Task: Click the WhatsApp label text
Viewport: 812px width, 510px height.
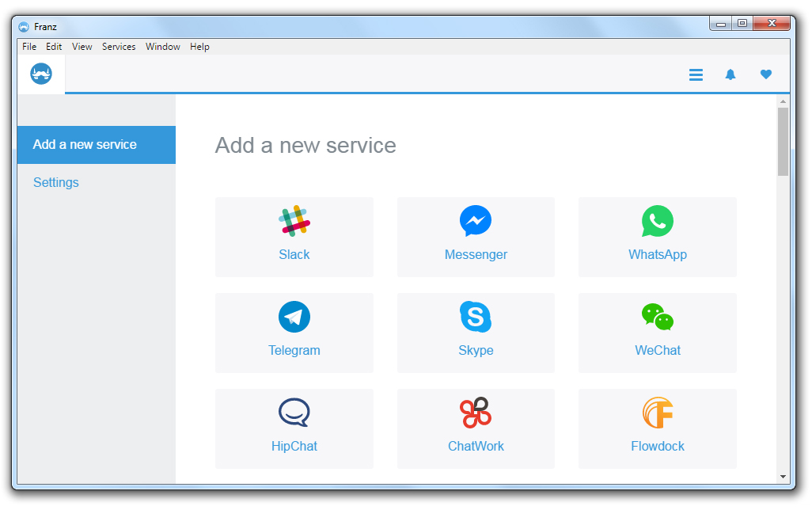Action: [657, 254]
